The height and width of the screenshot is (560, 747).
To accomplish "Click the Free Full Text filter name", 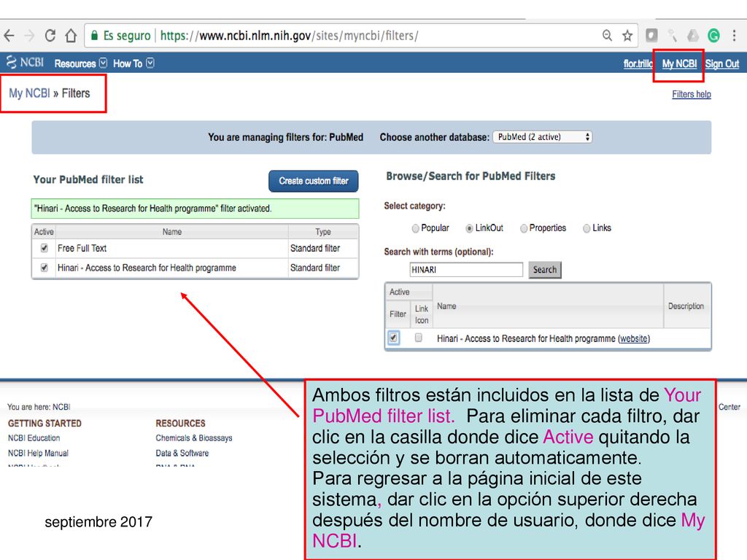I will [82, 248].
